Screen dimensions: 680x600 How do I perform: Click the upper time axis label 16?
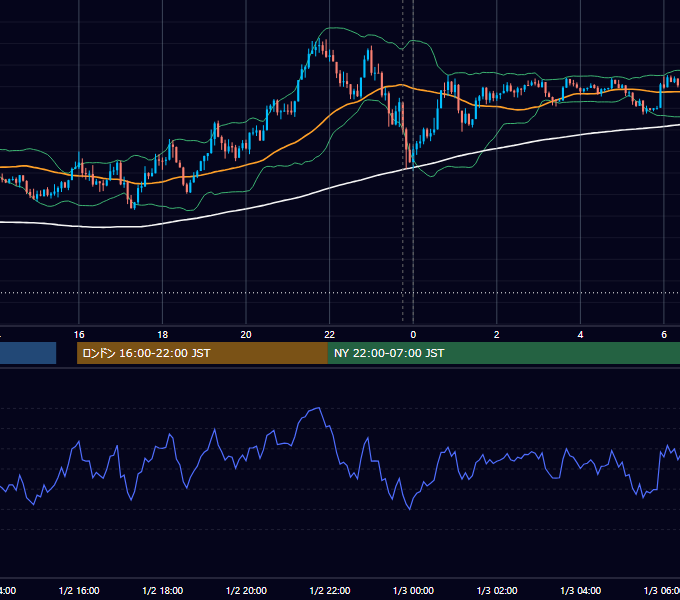coord(79,335)
